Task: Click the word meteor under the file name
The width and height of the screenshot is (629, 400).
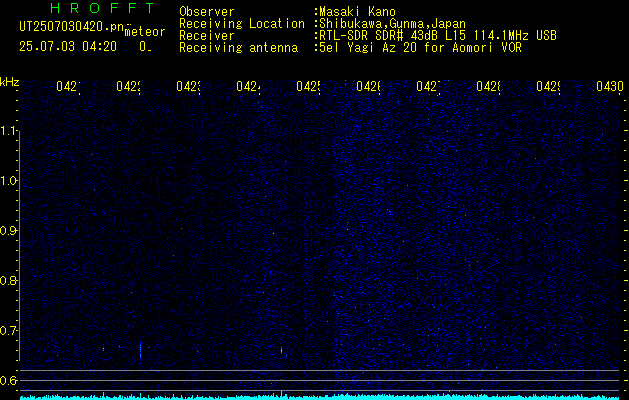Action: tap(145, 32)
